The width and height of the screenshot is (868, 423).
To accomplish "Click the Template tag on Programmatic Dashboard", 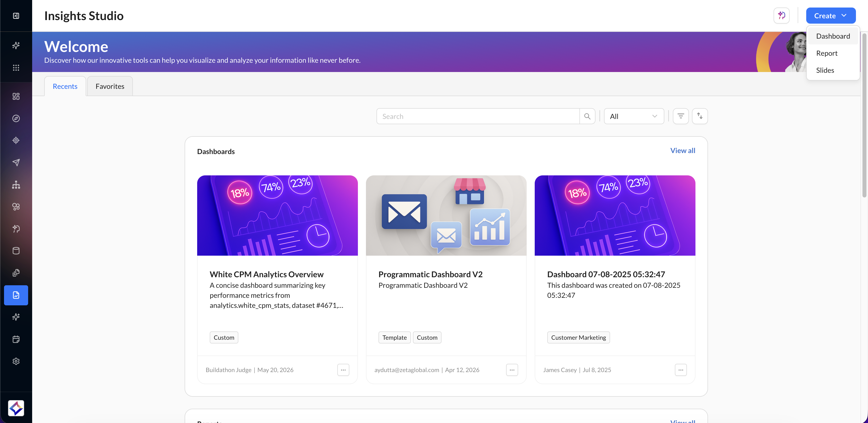I will (395, 337).
